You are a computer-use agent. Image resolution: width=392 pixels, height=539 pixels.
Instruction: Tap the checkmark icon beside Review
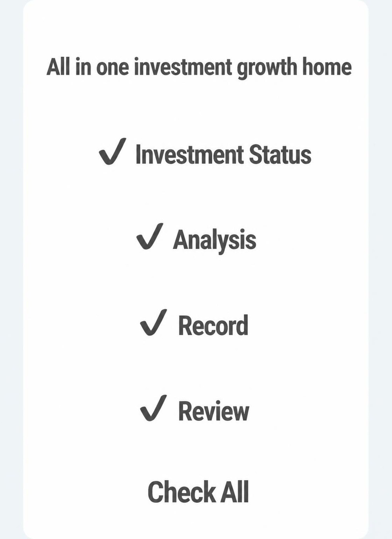(x=153, y=408)
